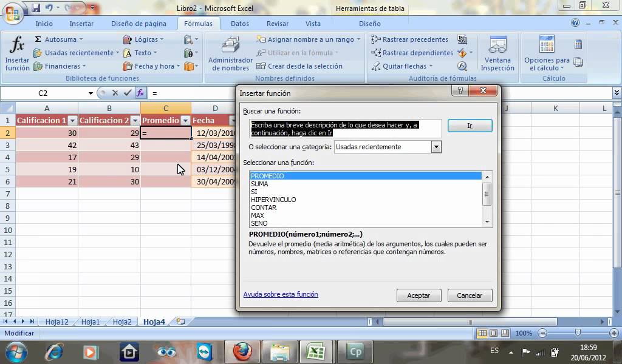The image size is (622, 364).
Task: Click Rastrear precedentes
Action: coord(410,39)
